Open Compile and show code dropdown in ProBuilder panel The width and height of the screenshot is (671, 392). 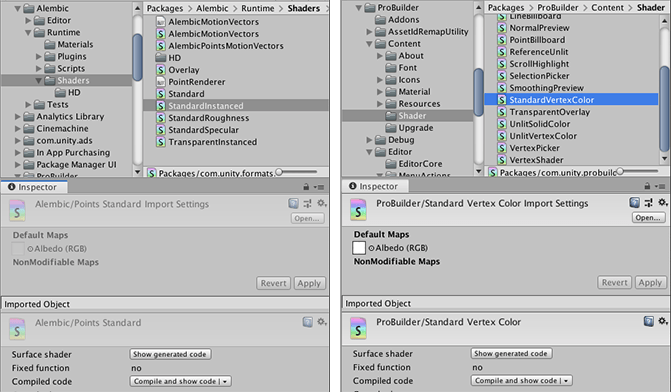pos(522,380)
